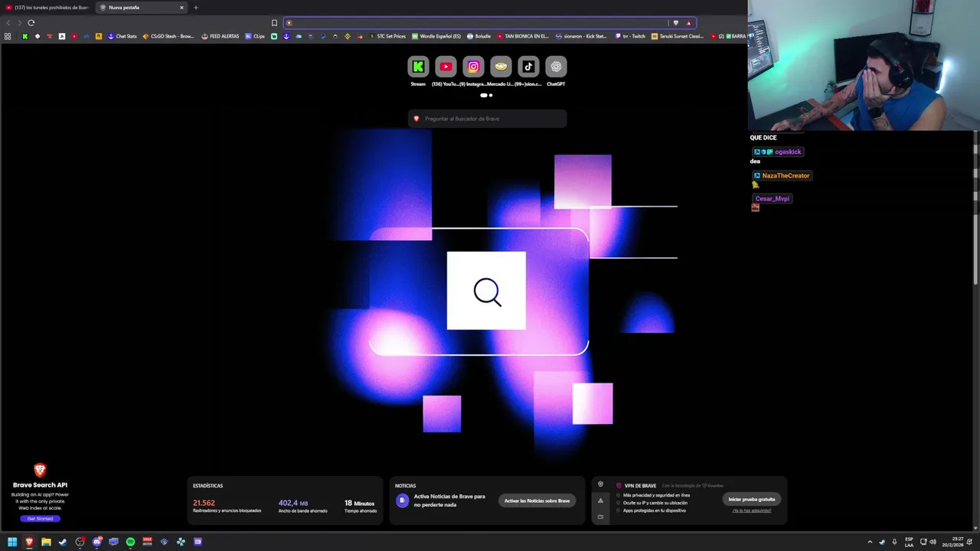Screen dimensions: 980x551
Task: Expand hidden system tray icons chevron
Action: [x=870, y=542]
